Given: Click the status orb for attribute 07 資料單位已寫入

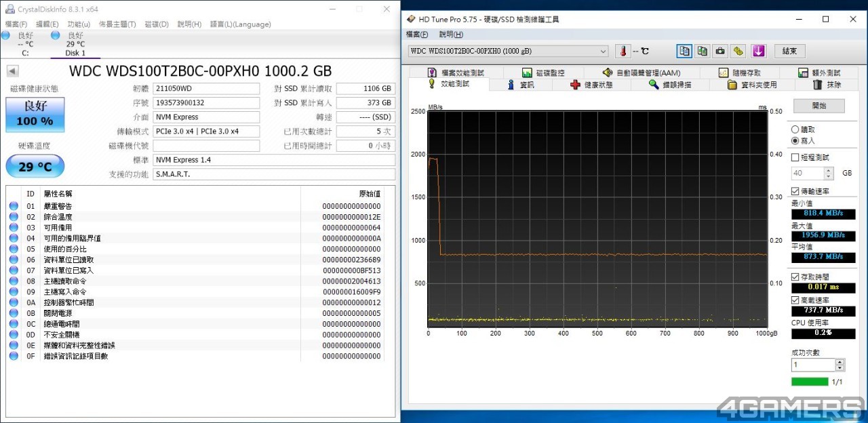Looking at the screenshot, I should click(x=14, y=270).
